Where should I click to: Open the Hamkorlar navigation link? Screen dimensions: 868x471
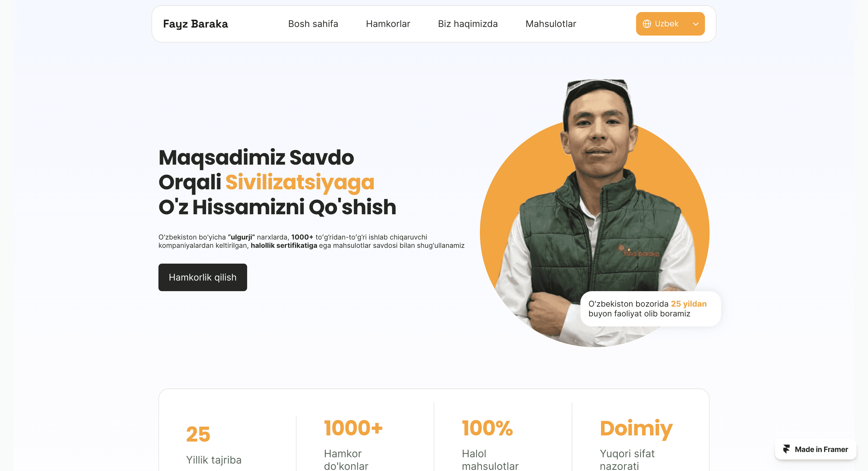pos(388,24)
